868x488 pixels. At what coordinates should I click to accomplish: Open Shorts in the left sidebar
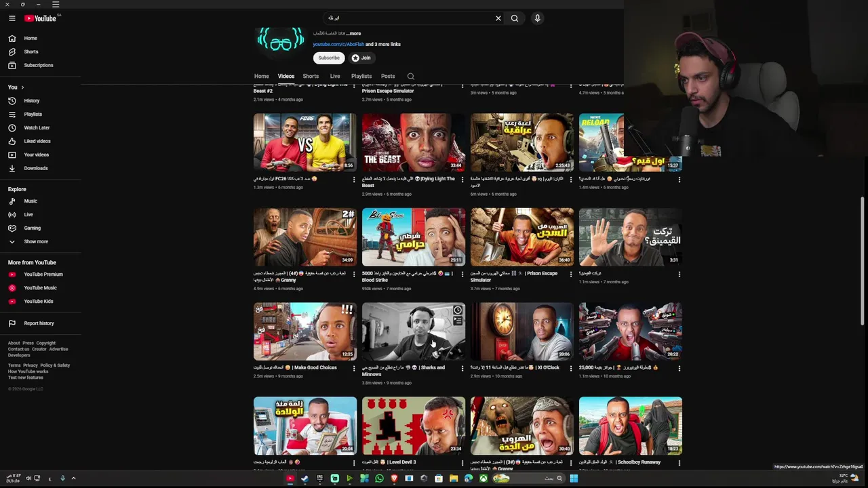(x=41, y=52)
